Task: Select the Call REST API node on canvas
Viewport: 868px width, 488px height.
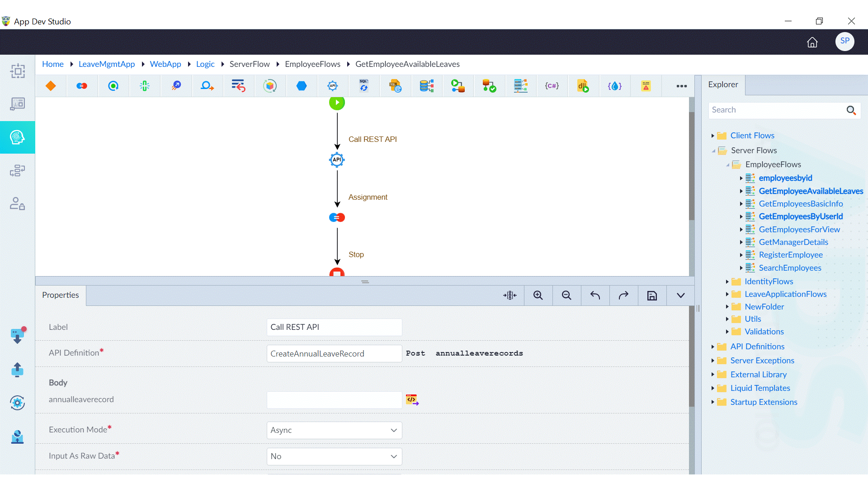Action: click(337, 160)
